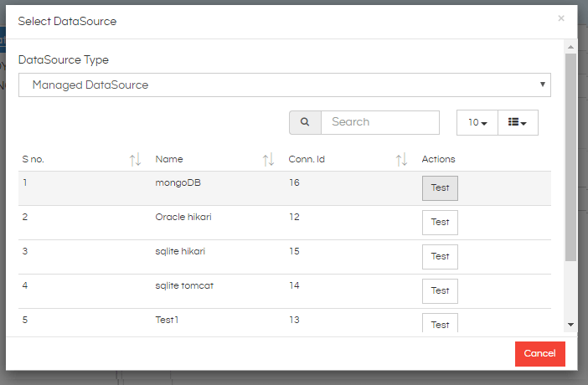This screenshot has height=385, width=588.
Task: Sort table by Name column arrows
Action: (268, 160)
